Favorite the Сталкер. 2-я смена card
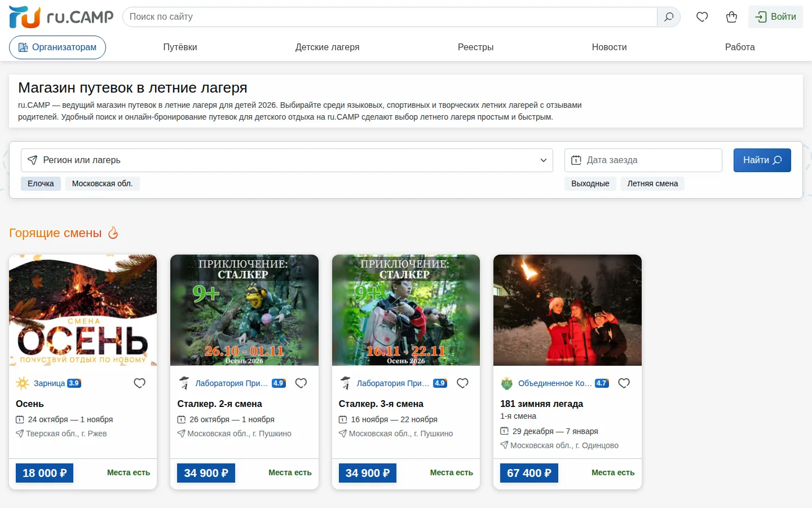Image resolution: width=812 pixels, height=508 pixels. click(301, 383)
